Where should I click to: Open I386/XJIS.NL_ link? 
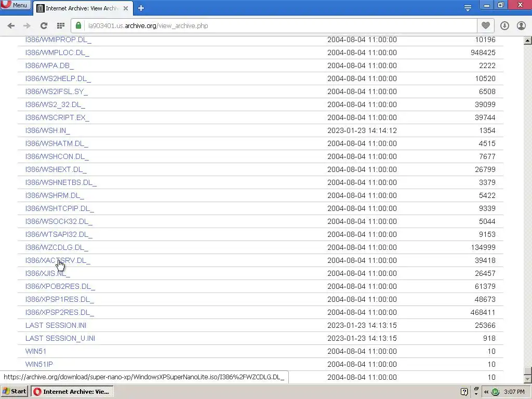point(47,273)
